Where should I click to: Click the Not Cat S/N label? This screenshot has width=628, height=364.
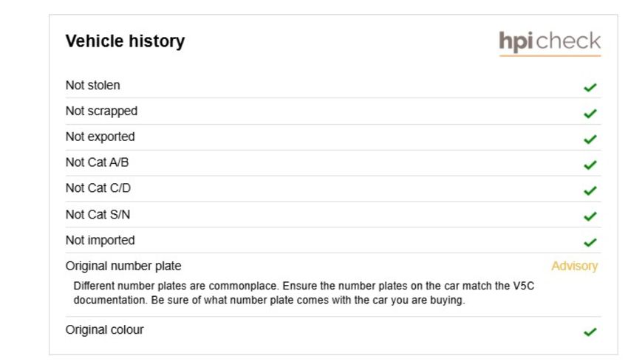pos(98,214)
